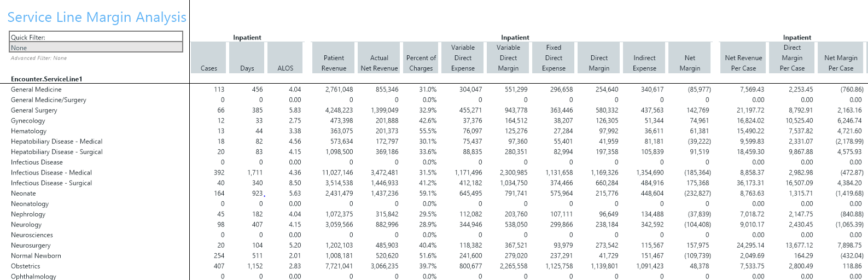This screenshot has width=868, height=280.
Task: Select the Variable Direct Expense header
Action: point(463,57)
